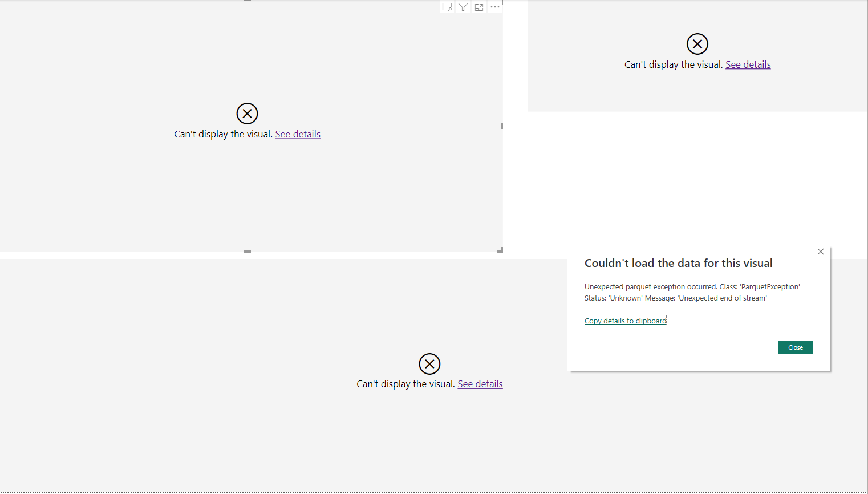Screen dimensions: 868x494
Task: Click the window-with-magnifier icon in the visual header
Action: [x=447, y=7]
